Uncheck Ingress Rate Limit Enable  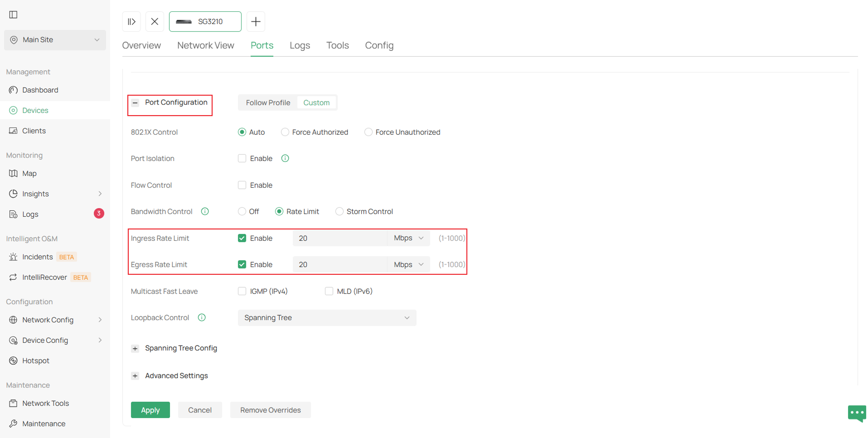point(242,238)
